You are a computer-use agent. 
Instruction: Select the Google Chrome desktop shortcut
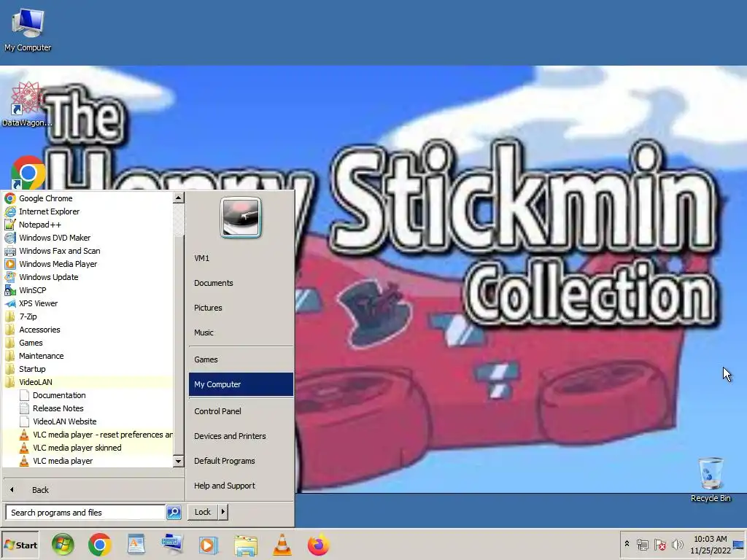tap(28, 172)
